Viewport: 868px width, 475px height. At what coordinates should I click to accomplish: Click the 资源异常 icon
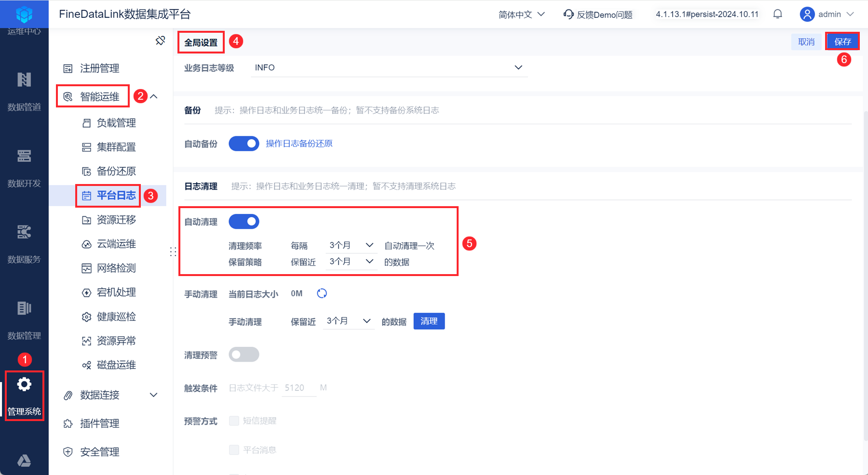pos(86,341)
